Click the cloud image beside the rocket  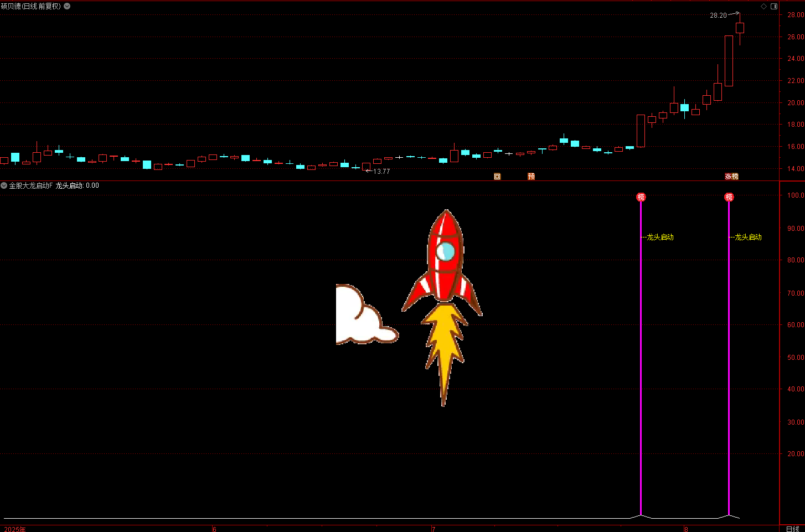[x=367, y=314]
